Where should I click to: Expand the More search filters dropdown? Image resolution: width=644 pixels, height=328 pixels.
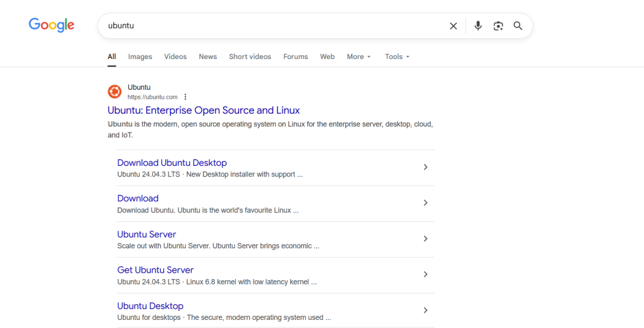(x=358, y=57)
